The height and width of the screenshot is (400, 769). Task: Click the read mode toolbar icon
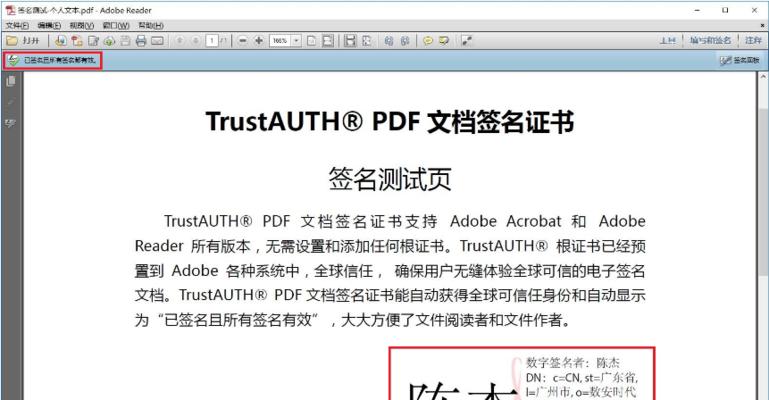click(366, 41)
